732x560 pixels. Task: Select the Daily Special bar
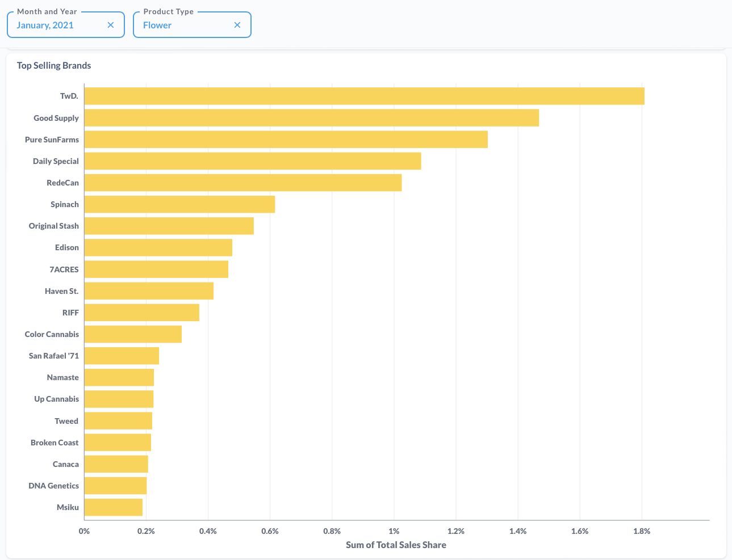click(x=253, y=161)
